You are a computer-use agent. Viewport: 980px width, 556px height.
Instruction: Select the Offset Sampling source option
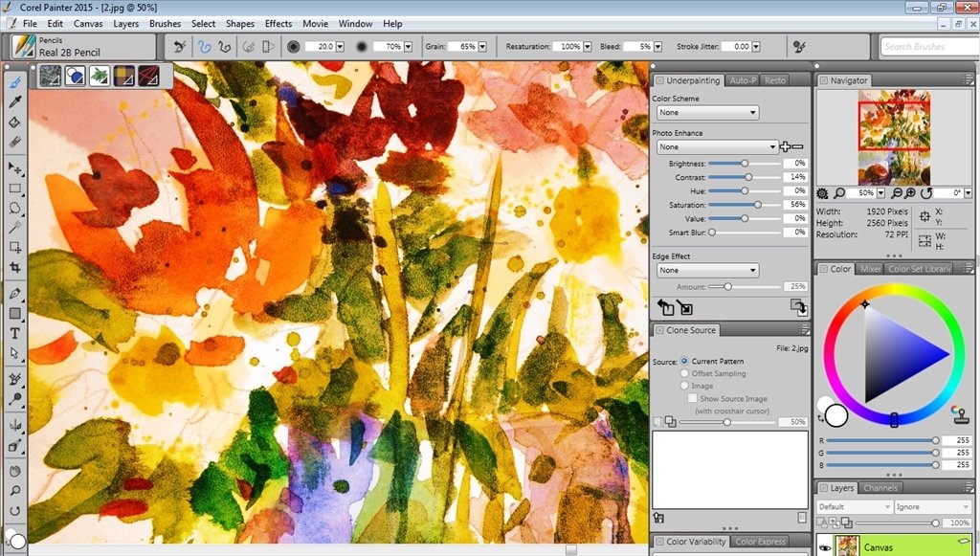[685, 373]
